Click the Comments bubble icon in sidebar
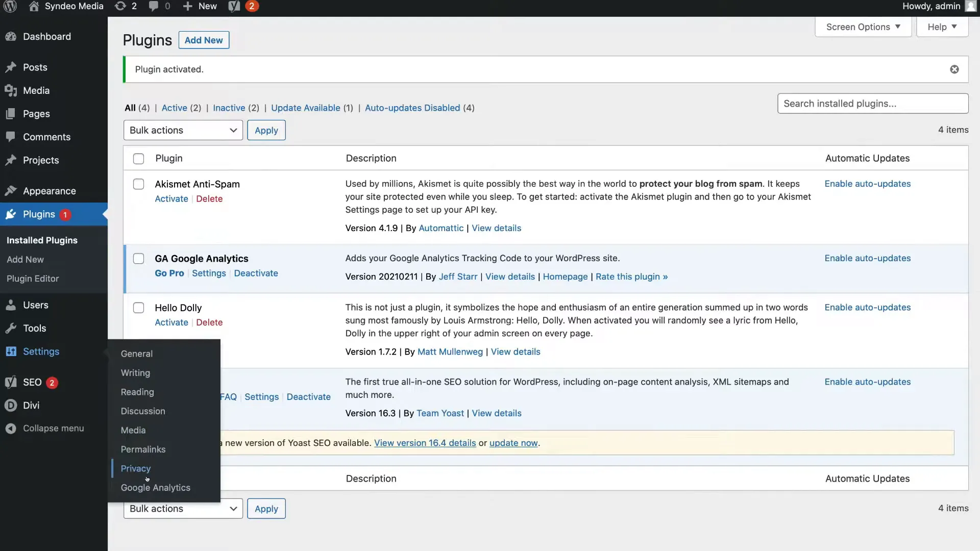 coord(11,137)
